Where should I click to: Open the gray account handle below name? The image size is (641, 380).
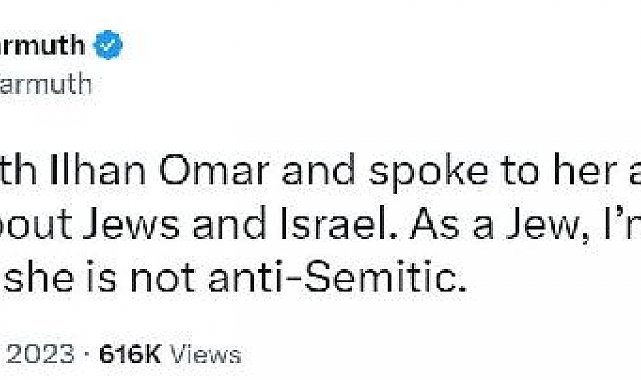(x=46, y=85)
